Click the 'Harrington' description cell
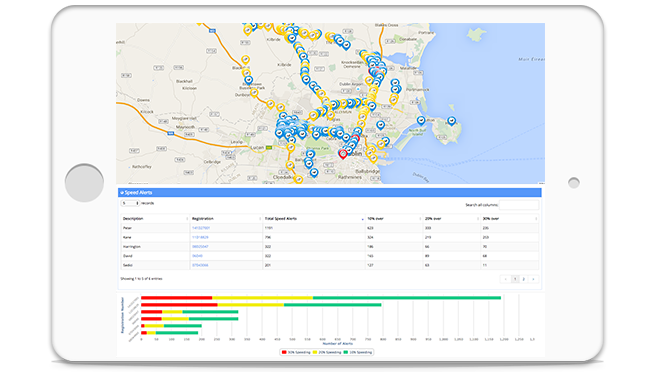 [155, 246]
